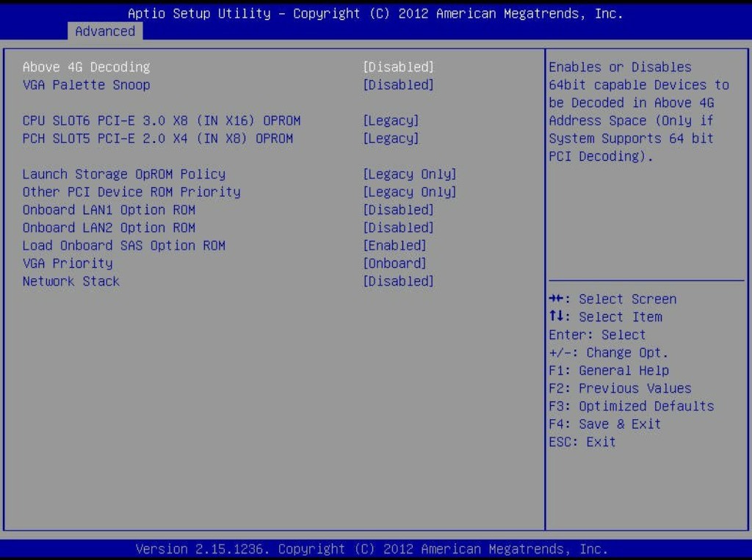Click the up-down arrows Select Item hint
This screenshot has height=560, width=752.
[x=605, y=317]
